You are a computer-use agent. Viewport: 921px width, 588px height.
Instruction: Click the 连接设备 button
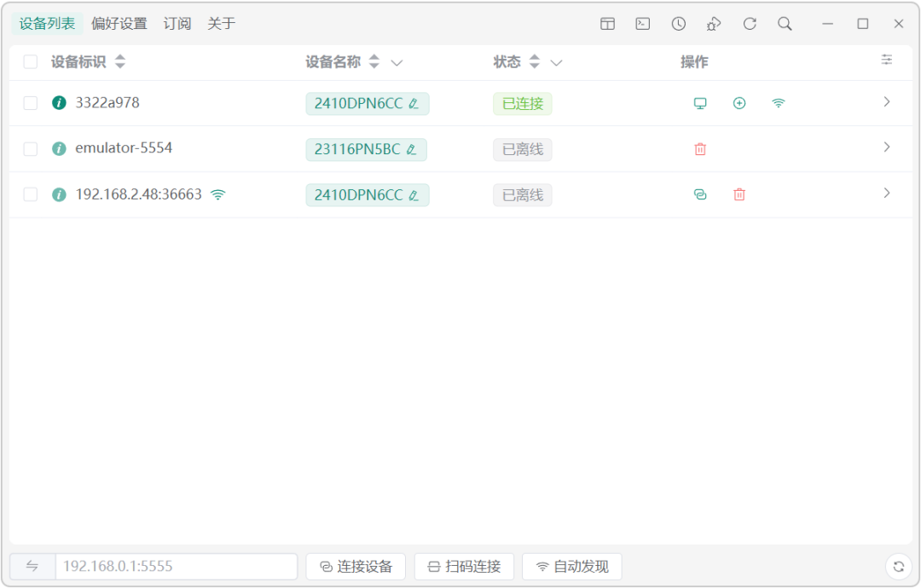point(356,567)
